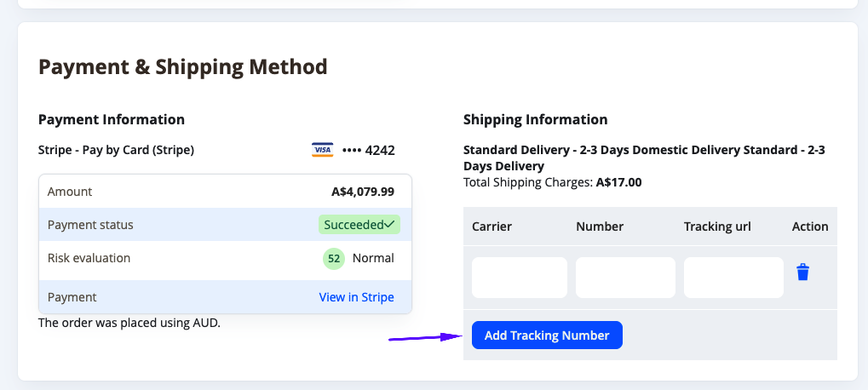Click the card number ending in 4242
This screenshot has width=868, height=390.
coord(369,151)
